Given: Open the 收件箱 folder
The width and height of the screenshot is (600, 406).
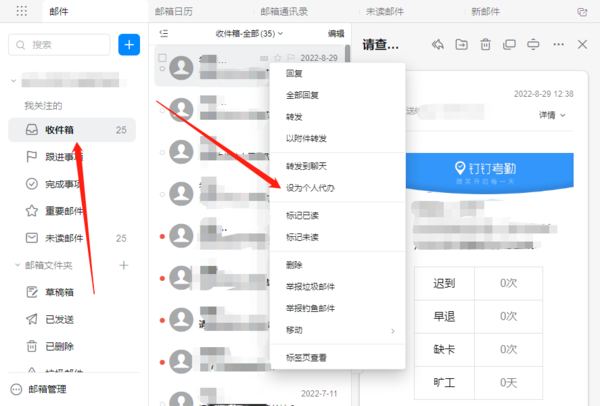Looking at the screenshot, I should [72, 130].
